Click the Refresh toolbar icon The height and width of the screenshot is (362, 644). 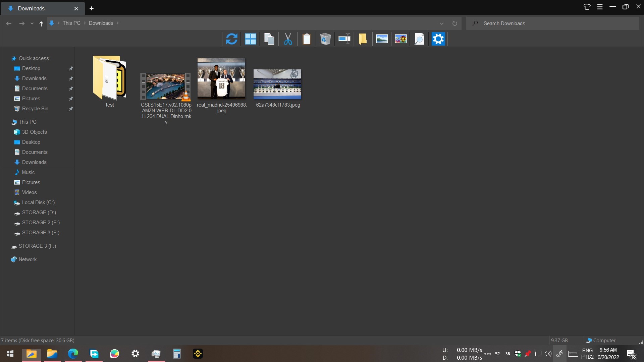click(231, 39)
